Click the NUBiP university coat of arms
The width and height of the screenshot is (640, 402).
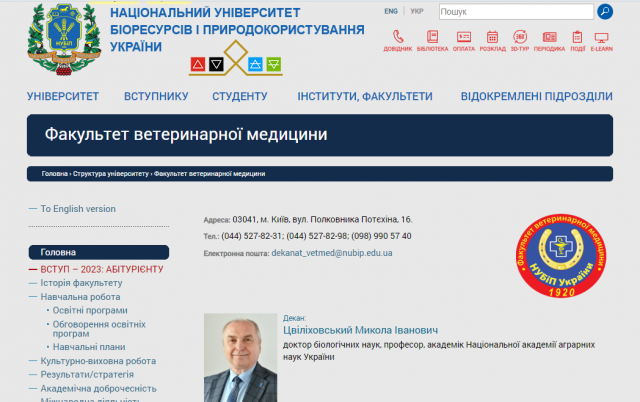[64, 39]
